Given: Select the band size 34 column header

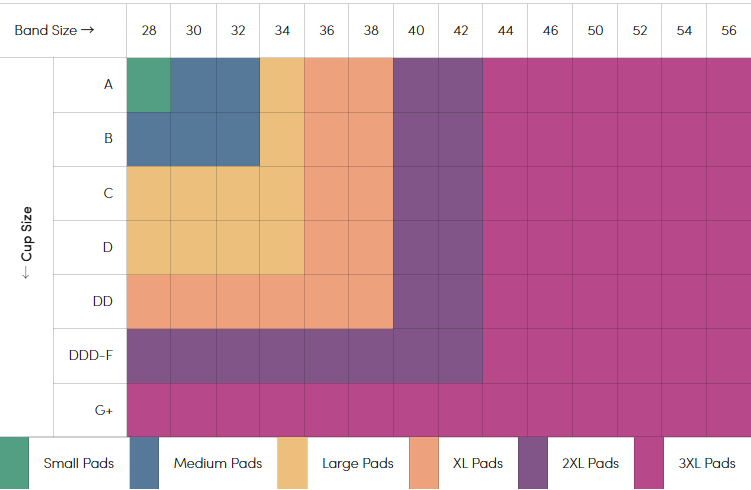Looking at the screenshot, I should [x=282, y=30].
